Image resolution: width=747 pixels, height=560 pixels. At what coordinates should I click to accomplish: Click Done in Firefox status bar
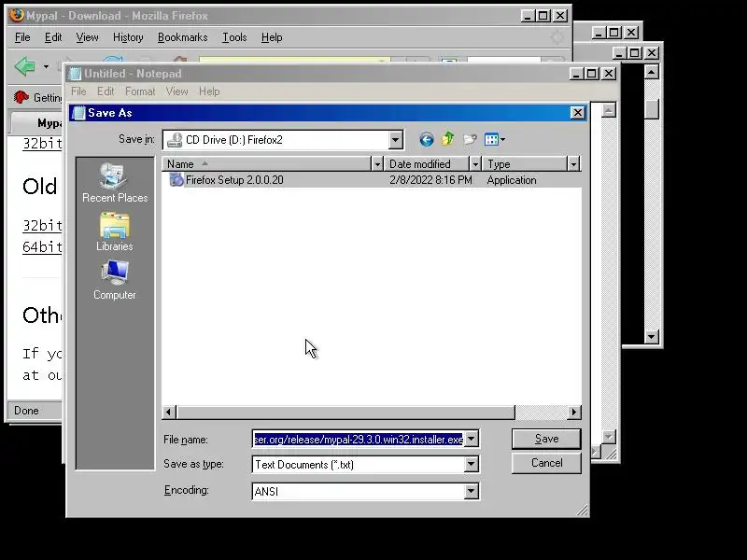click(26, 411)
